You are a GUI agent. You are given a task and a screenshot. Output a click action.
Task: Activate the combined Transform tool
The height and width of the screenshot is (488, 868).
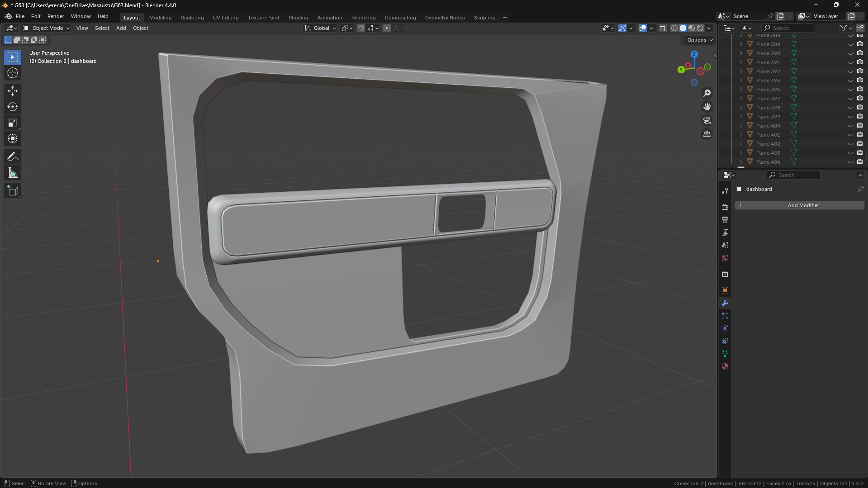pyautogui.click(x=13, y=139)
